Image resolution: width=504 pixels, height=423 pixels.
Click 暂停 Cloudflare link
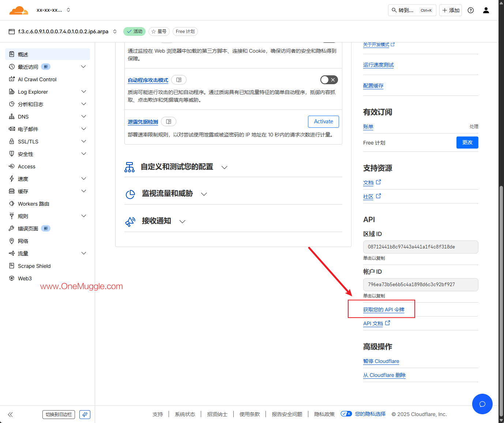click(381, 361)
